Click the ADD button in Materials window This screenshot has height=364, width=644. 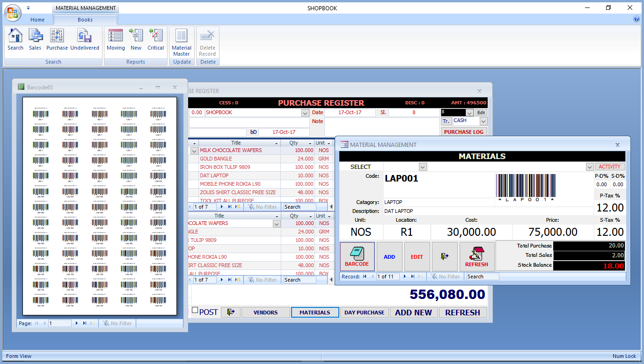click(x=389, y=256)
